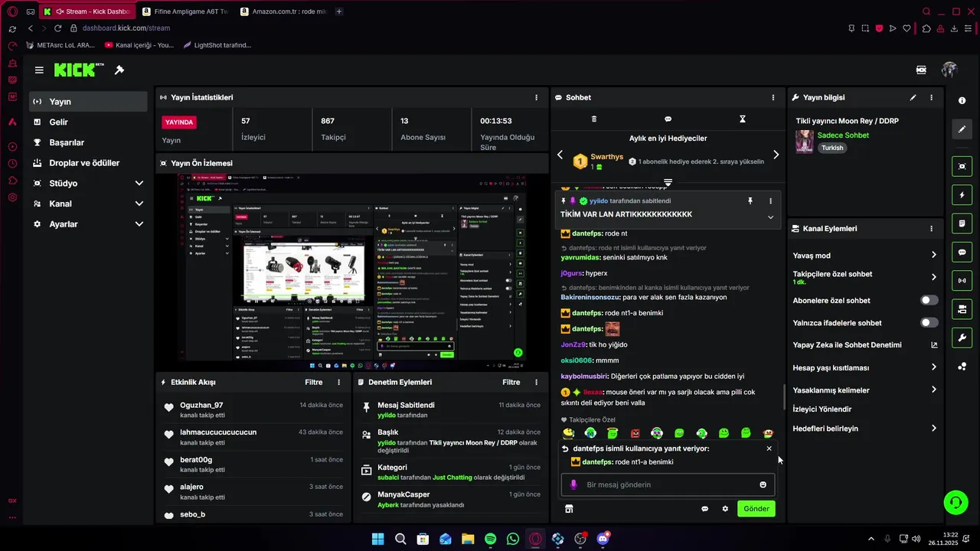Open the Etkinlik Akışı Filtre button

pyautogui.click(x=314, y=382)
